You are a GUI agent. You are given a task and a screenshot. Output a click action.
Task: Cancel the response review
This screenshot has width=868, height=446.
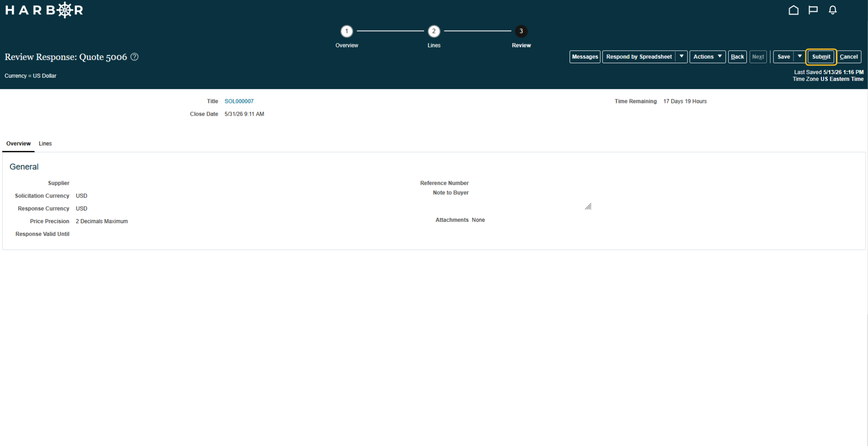849,56
